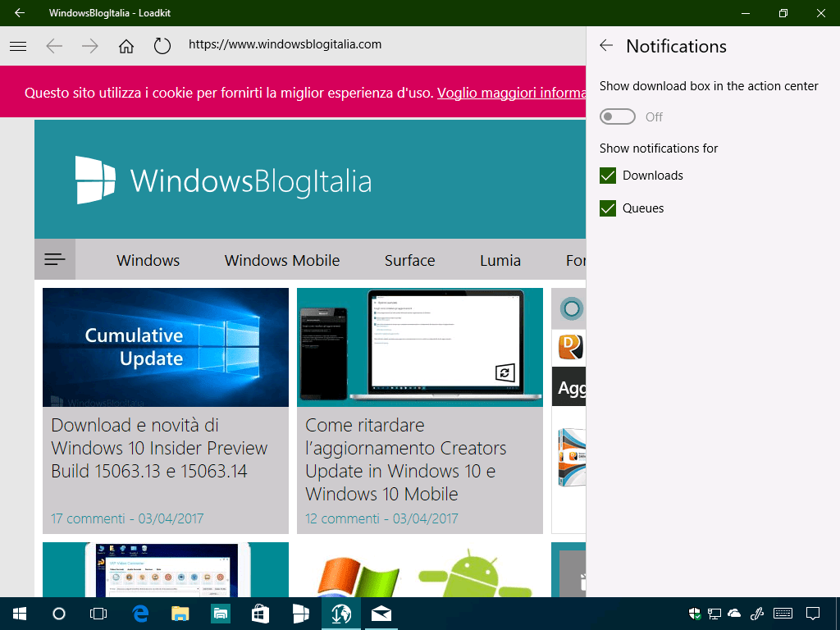Launch Microsoft Edge from taskbar
840x630 pixels.
(x=140, y=614)
